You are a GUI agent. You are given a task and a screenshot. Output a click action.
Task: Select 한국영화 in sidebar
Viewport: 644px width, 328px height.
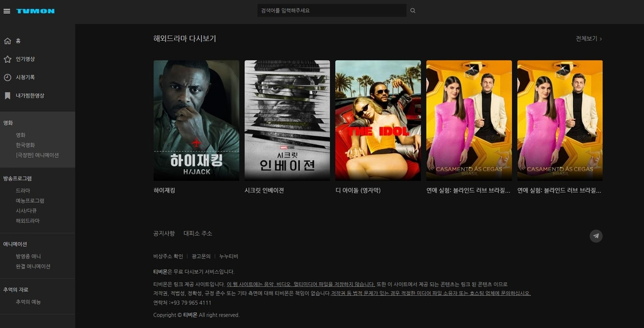(25, 145)
